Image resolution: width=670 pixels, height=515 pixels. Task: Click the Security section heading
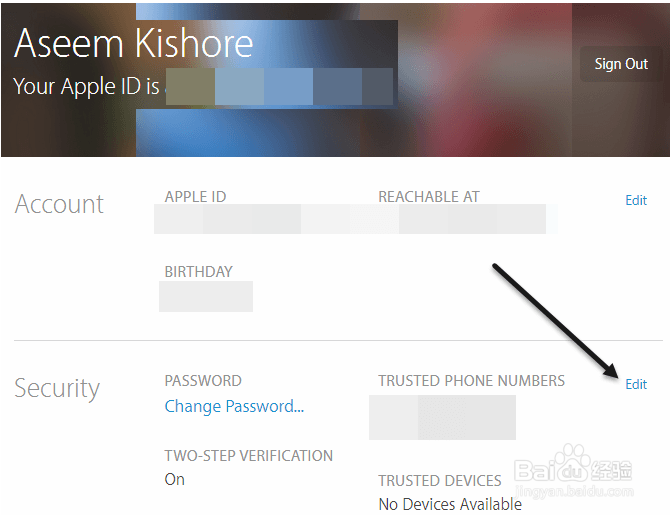pos(57,388)
